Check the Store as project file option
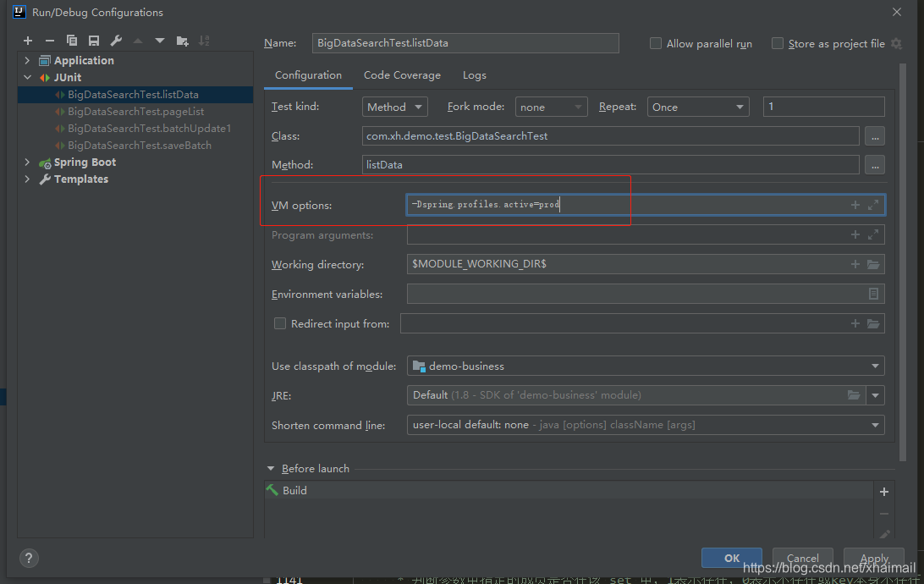 tap(778, 44)
